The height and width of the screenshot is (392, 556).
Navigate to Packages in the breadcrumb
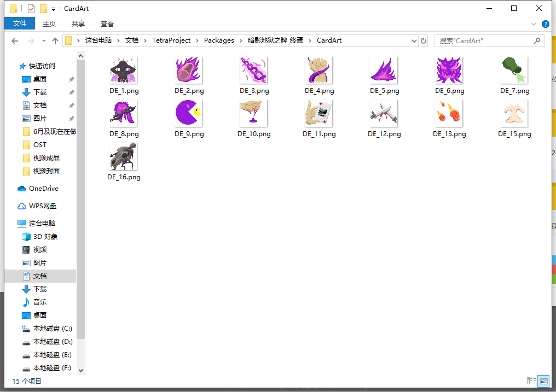[x=219, y=40]
